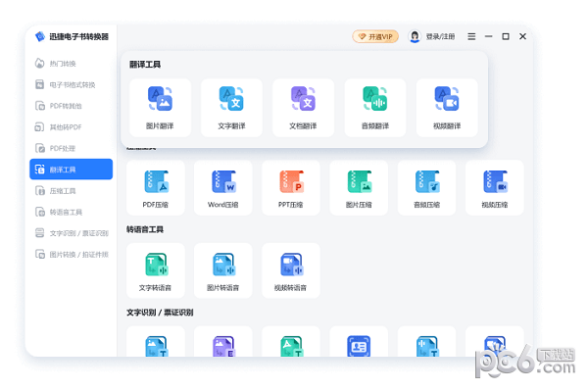Open the 图片转语音 image-to-speech tool
This screenshot has width=588, height=390.
click(x=223, y=270)
